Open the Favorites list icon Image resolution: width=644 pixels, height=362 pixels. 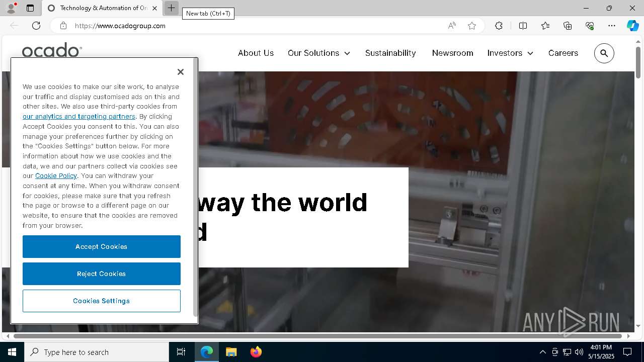click(x=545, y=26)
